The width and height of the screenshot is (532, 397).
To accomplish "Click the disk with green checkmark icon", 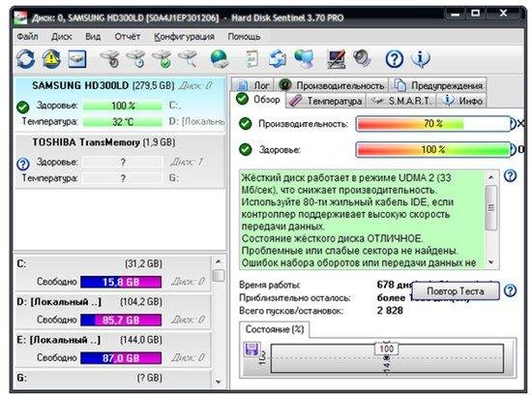I will pos(163,59).
